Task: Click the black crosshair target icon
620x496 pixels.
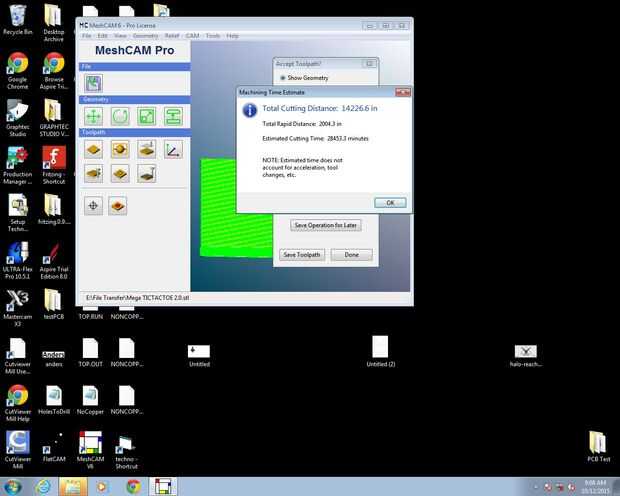Action: coord(94,206)
